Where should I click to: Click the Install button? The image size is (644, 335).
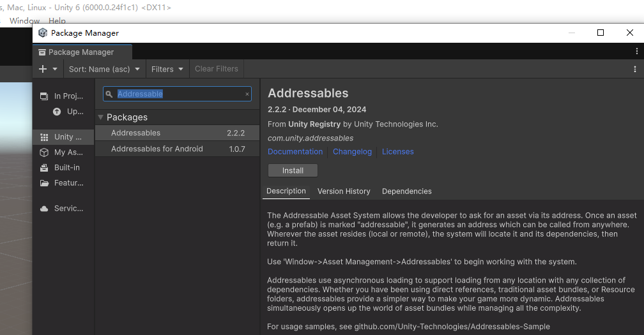pos(293,170)
